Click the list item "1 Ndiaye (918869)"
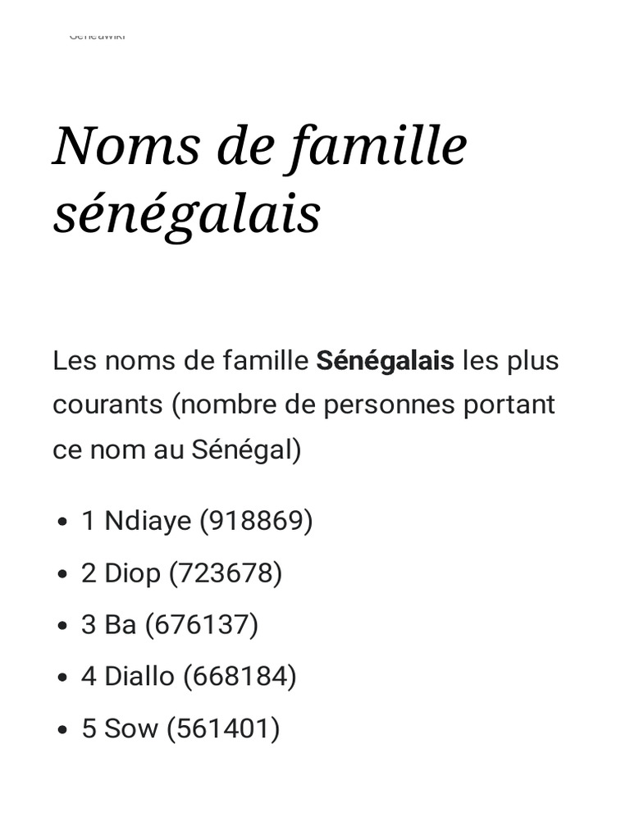 197,521
